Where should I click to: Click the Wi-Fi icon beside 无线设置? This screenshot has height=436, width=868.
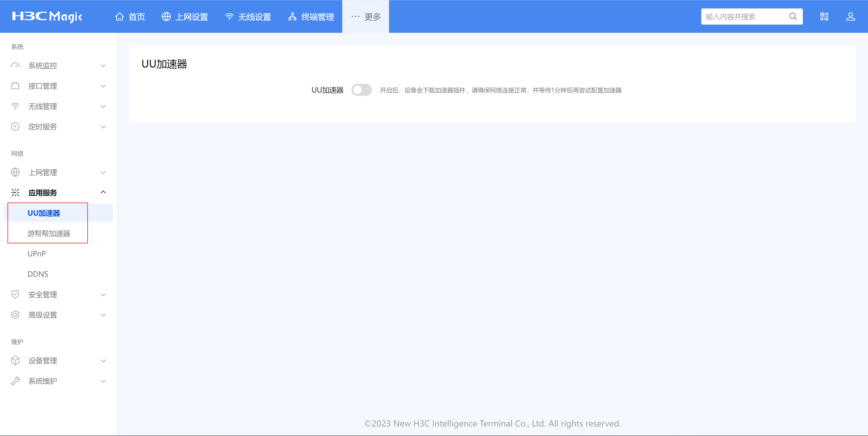tap(229, 17)
